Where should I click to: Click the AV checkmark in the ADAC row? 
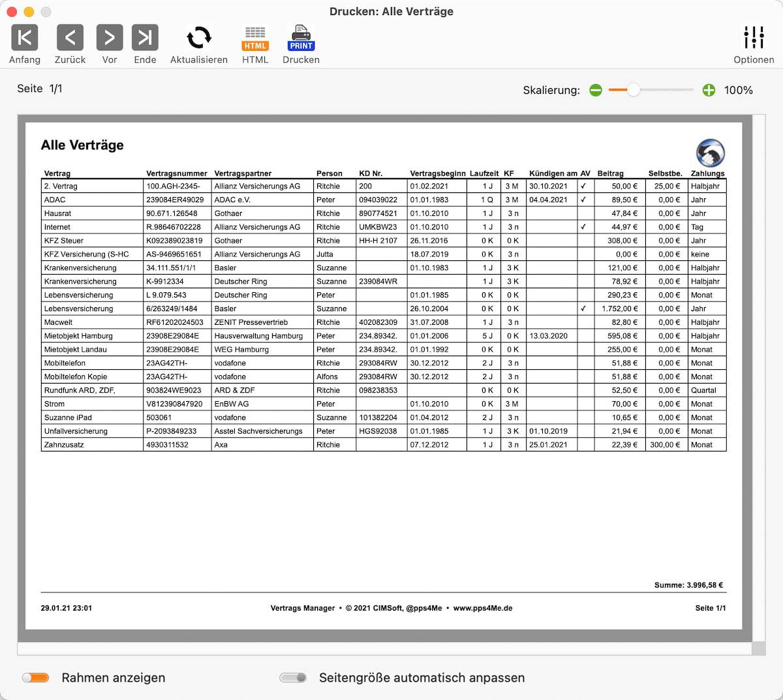tap(583, 200)
